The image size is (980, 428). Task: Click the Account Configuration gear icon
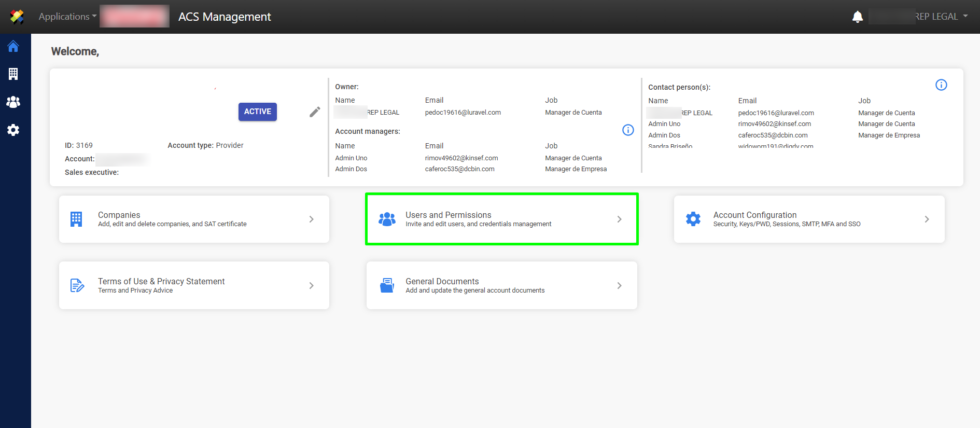click(693, 219)
